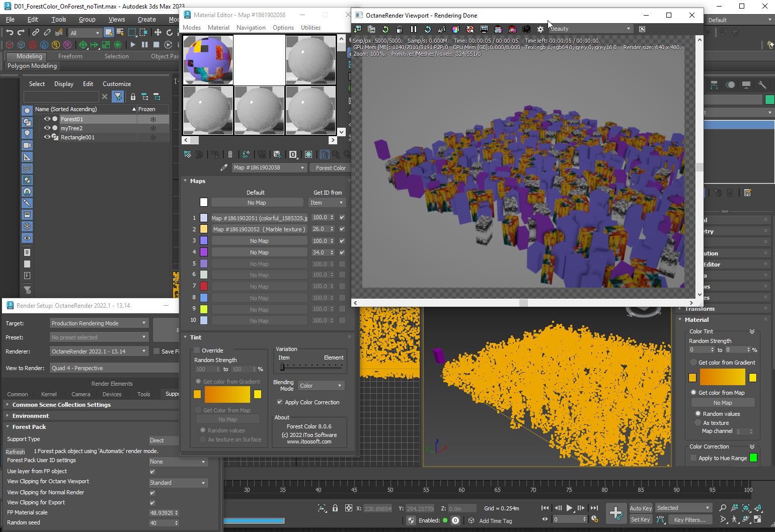Pause rendering in Octane viewport toolbar
This screenshot has width=775, height=532.
413,29
